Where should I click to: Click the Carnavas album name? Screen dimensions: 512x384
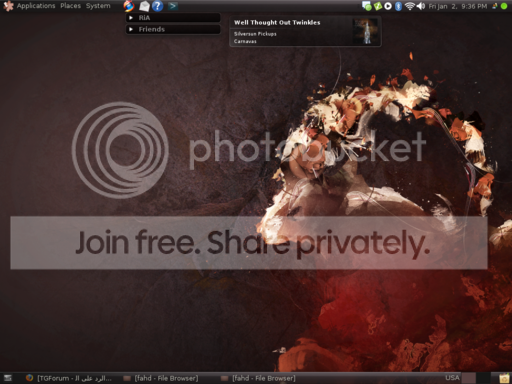tap(245, 41)
